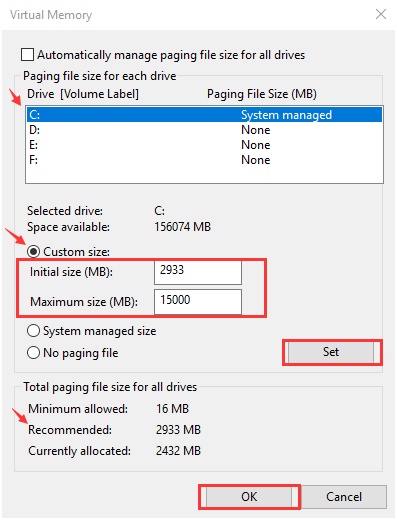397x520 pixels.
Task: Focus the Maximum size (MB) field
Action: [198, 302]
